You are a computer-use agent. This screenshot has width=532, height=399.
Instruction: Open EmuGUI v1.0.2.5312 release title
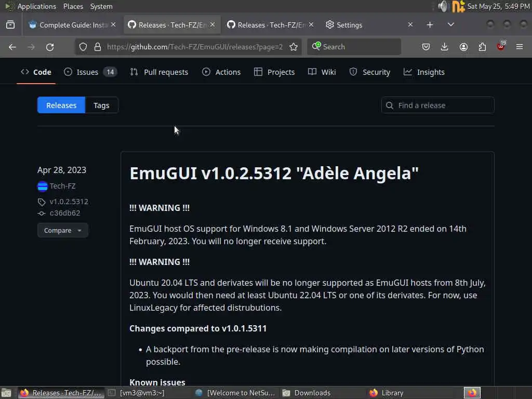tap(274, 173)
